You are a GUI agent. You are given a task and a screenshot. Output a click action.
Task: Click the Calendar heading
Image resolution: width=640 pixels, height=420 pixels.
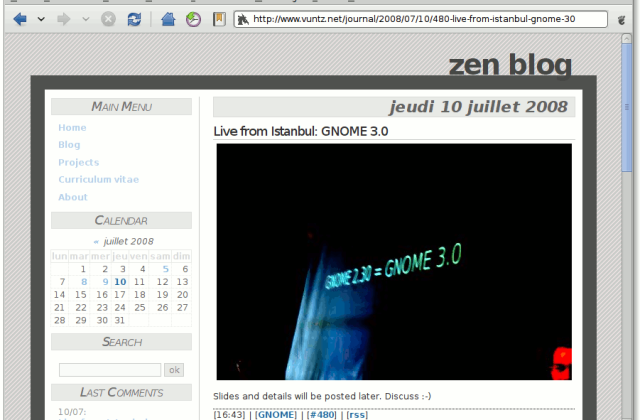point(121,220)
